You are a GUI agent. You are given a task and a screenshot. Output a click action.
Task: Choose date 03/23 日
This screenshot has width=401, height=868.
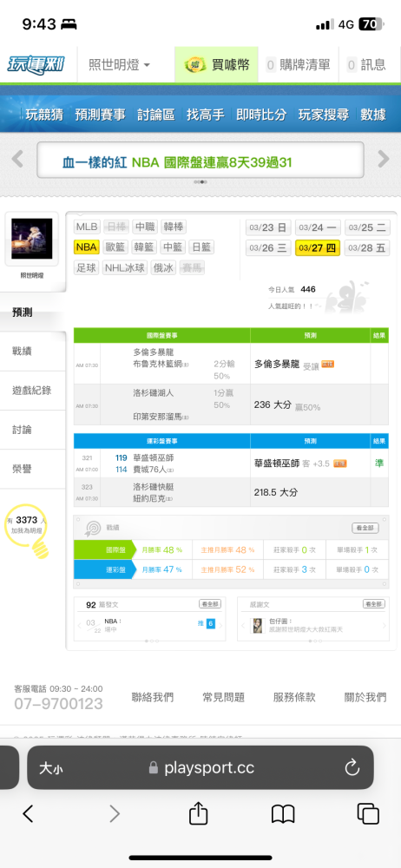[268, 227]
